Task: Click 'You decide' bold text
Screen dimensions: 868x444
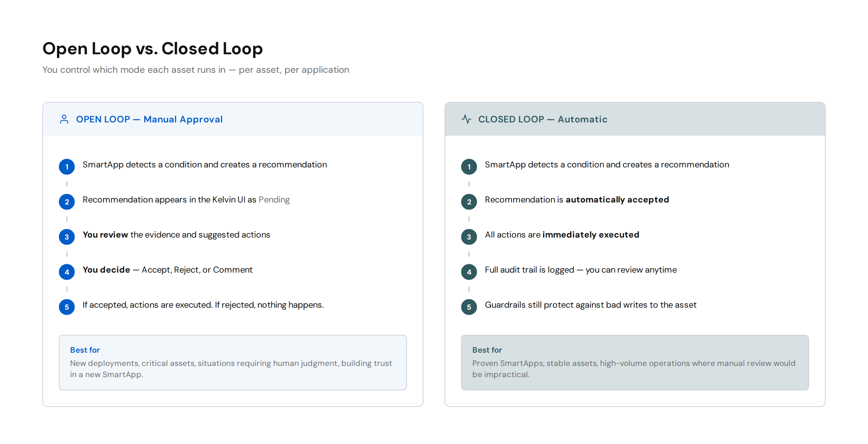Action: (x=106, y=270)
